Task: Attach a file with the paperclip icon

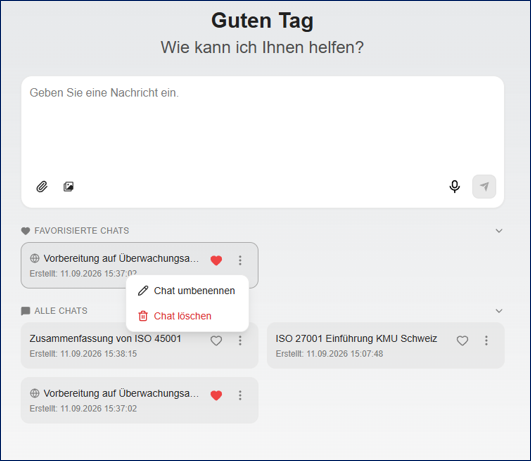Action: (42, 187)
